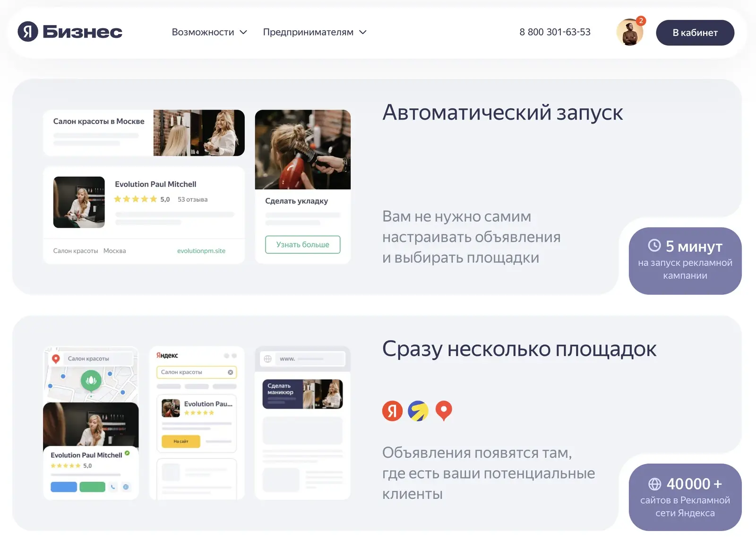Viewport: 756px width, 540px height.
Task: Click the Сделать маникюр banner ad
Action: tap(302, 394)
